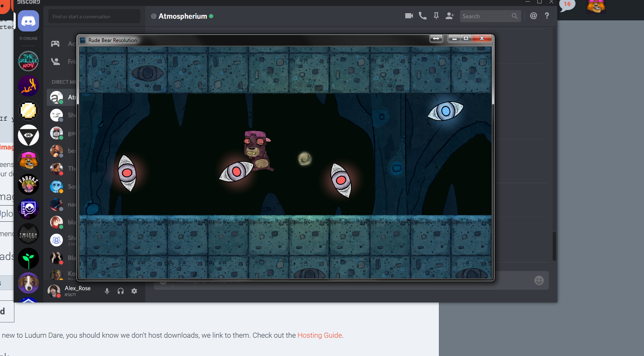
Task: Show pinned messages
Action: [x=436, y=16]
